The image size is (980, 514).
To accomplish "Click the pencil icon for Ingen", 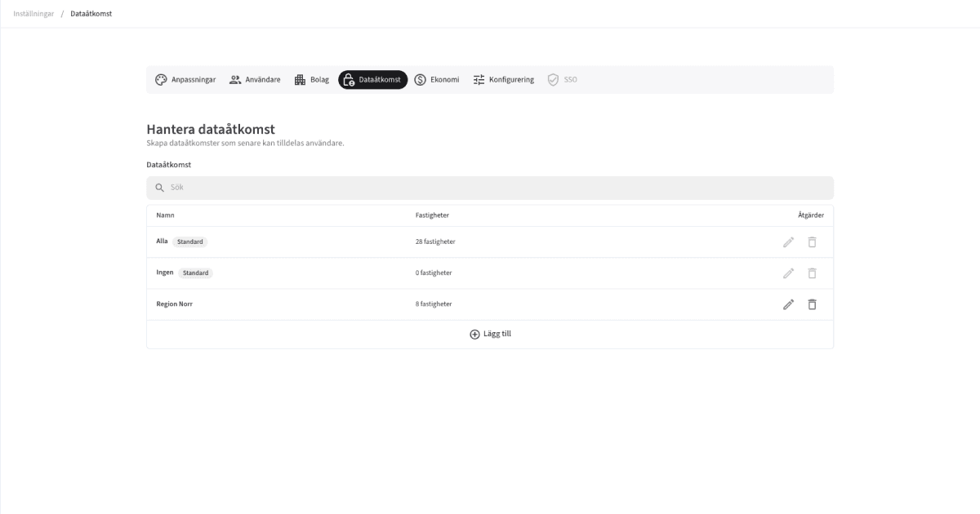I will [787, 273].
